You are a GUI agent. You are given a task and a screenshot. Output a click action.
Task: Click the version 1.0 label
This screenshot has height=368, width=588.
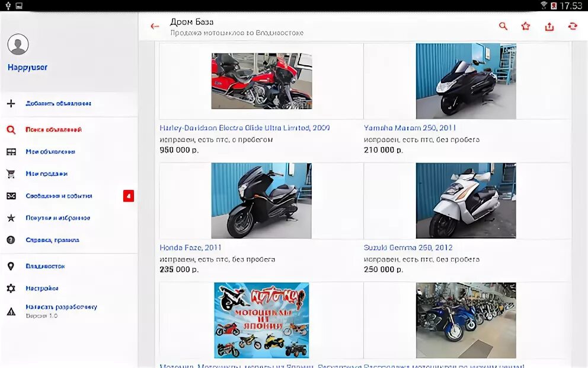tap(41, 316)
